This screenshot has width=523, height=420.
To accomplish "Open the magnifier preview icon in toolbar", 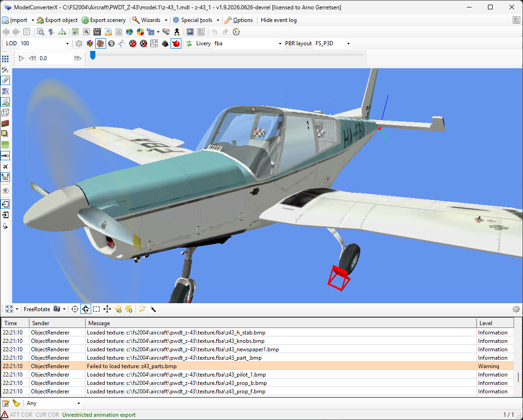I will pyautogui.click(x=40, y=32).
